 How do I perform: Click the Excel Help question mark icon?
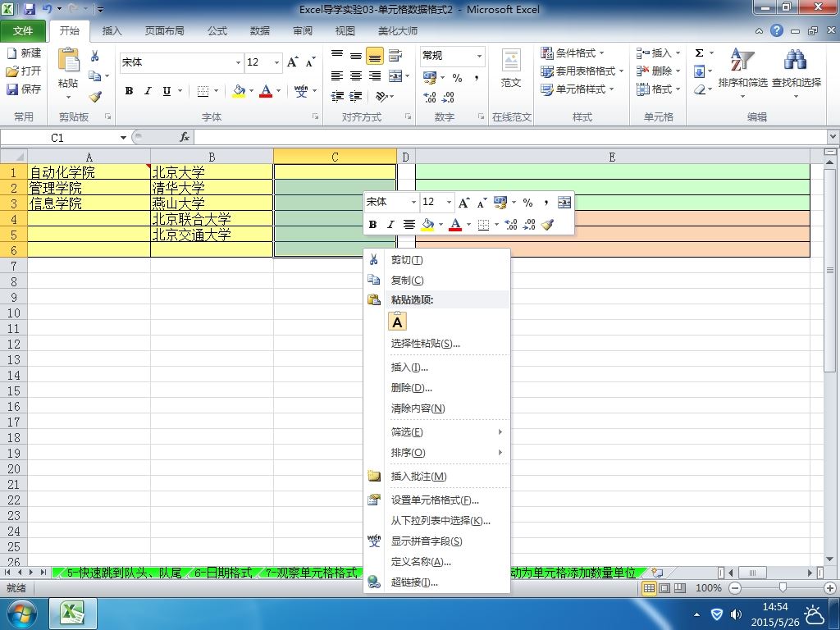coord(777,30)
